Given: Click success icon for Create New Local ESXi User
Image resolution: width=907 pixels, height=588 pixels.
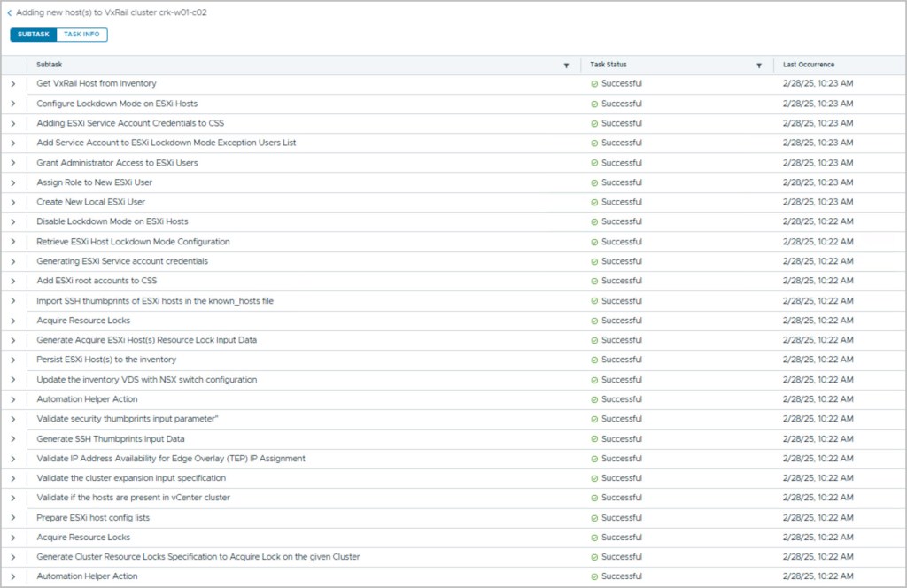Looking at the screenshot, I should [594, 202].
